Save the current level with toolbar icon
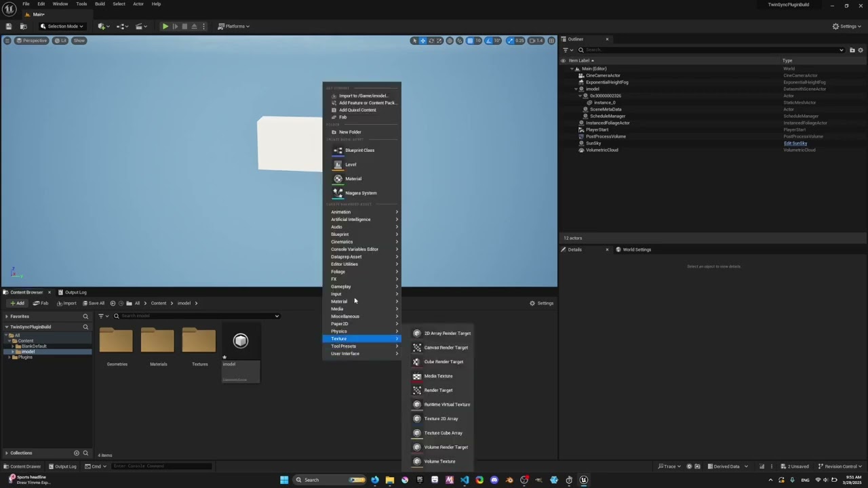The image size is (868, 488). pyautogui.click(x=9, y=26)
